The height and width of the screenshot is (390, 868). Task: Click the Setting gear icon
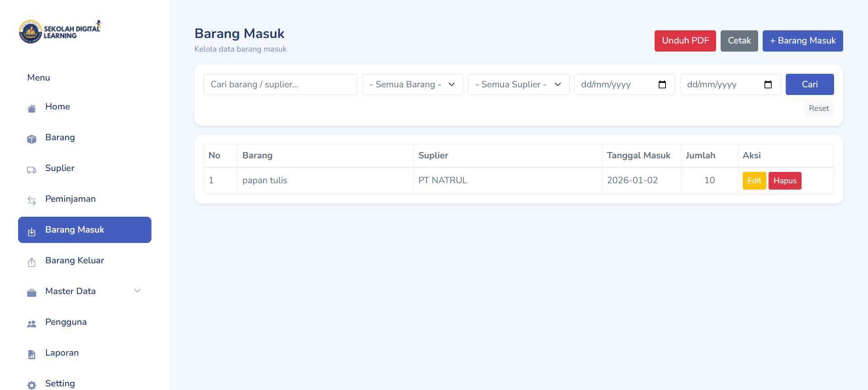pyautogui.click(x=32, y=385)
